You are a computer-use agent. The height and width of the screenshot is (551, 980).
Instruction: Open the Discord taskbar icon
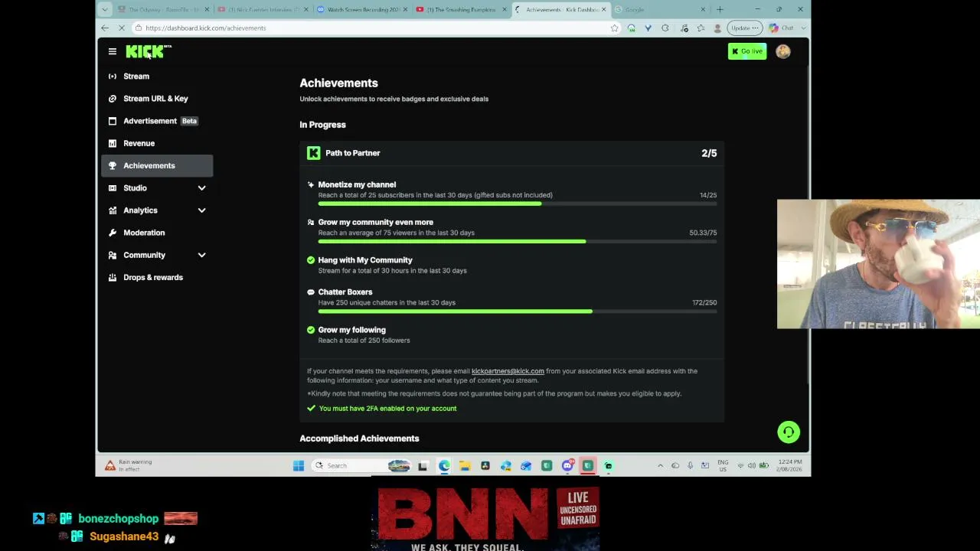567,465
